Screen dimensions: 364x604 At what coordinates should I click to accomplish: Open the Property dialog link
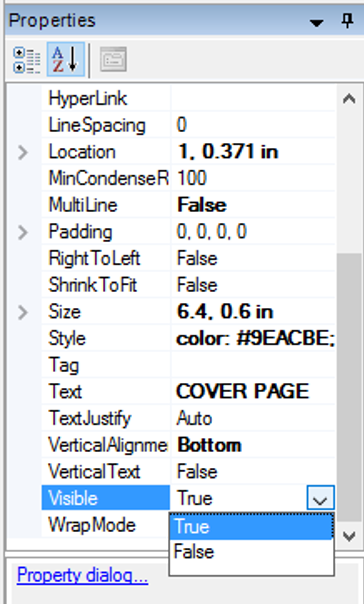[x=82, y=575]
